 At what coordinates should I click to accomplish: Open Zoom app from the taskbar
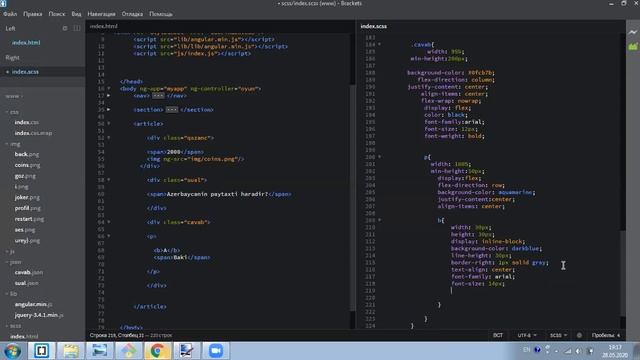click(216, 351)
